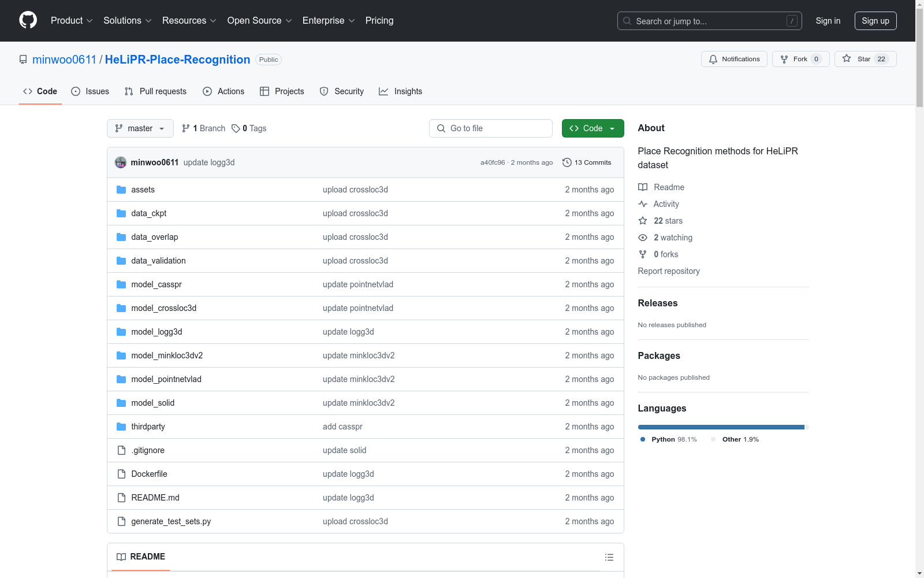
Task: View the Insights tab
Action: [400, 91]
